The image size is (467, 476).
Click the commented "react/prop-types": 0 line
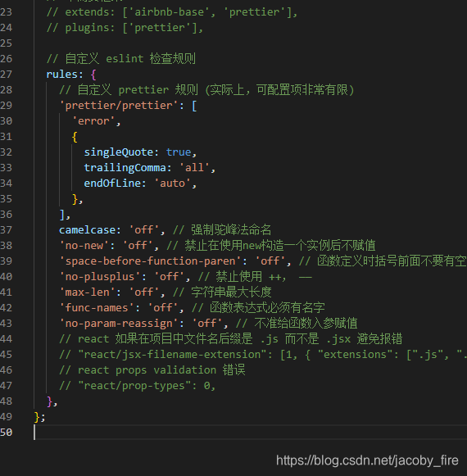click(x=138, y=386)
